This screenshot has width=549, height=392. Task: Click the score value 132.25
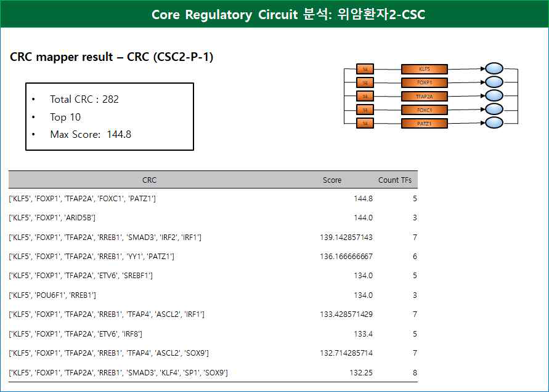pyautogui.click(x=361, y=373)
